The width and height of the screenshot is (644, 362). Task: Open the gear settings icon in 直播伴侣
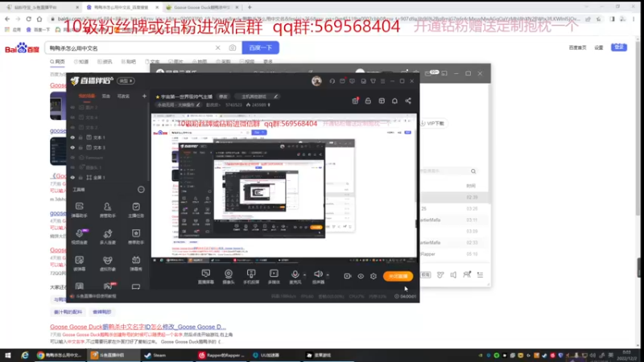[374, 276]
